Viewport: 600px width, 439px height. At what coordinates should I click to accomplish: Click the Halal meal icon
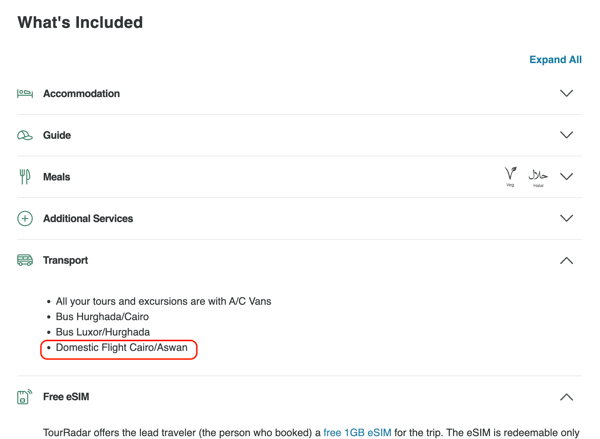tap(538, 178)
